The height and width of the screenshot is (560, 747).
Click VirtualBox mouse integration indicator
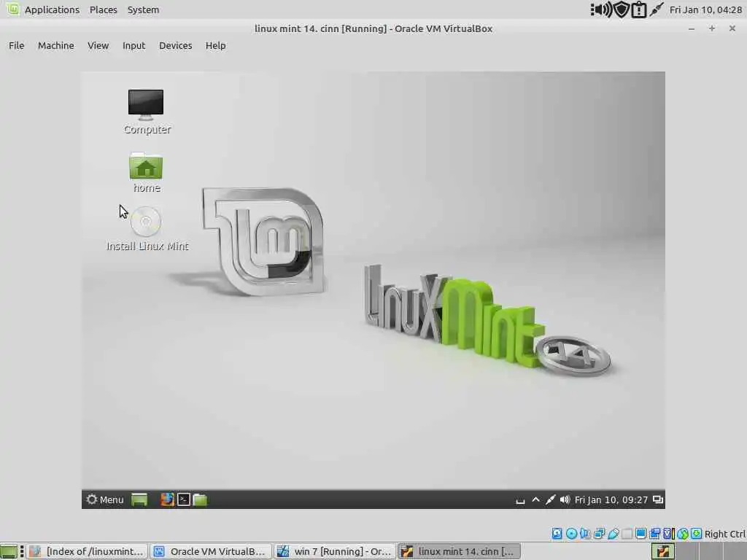tap(683, 534)
